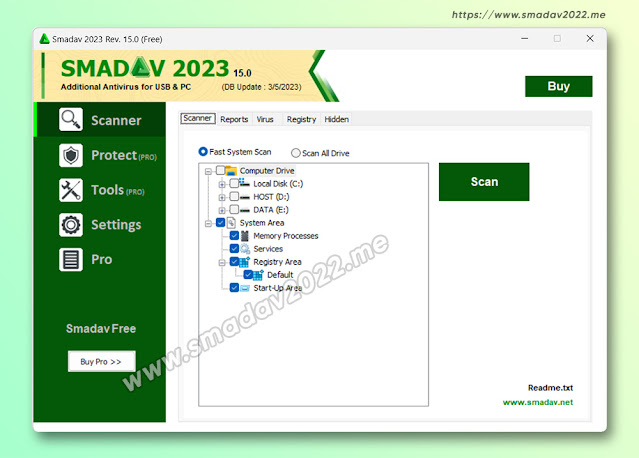Click the Memory Processes chip icon
639x458 pixels.
(x=245, y=236)
